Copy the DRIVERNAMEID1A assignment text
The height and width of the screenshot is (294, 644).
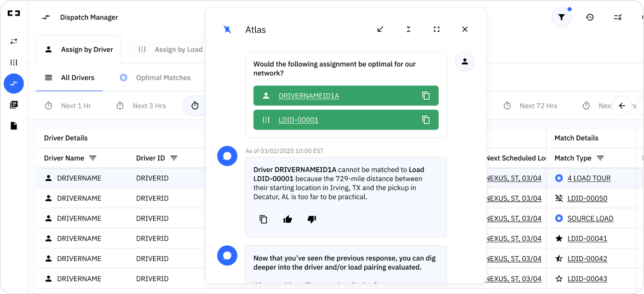[426, 96]
